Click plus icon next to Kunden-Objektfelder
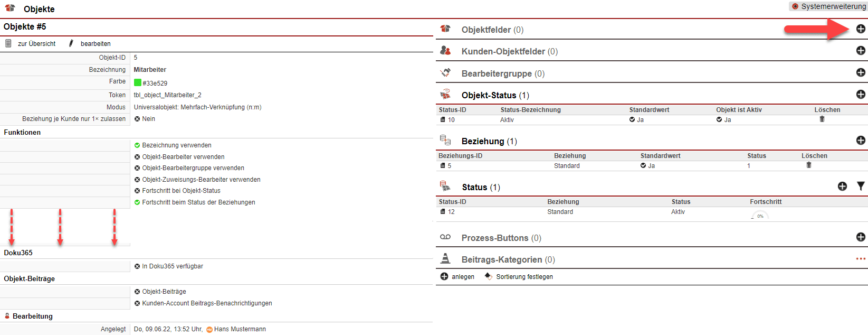Viewport: 868px width, 335px height. [x=860, y=51]
